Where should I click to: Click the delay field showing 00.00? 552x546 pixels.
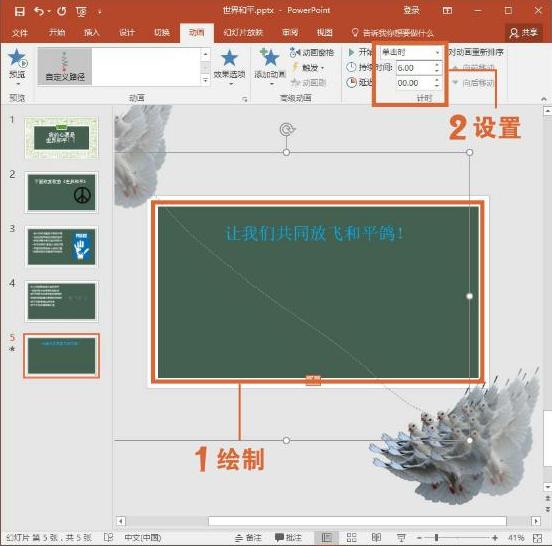click(414, 83)
